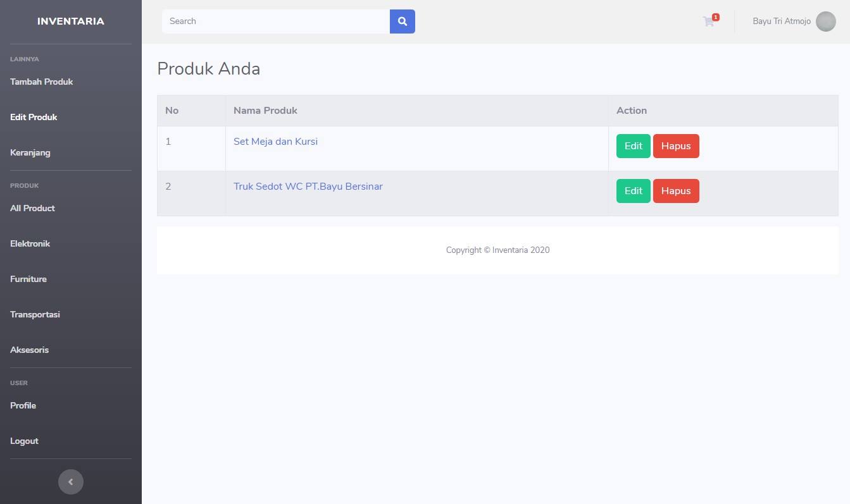Open the Keranjang page
850x504 pixels.
tap(30, 152)
